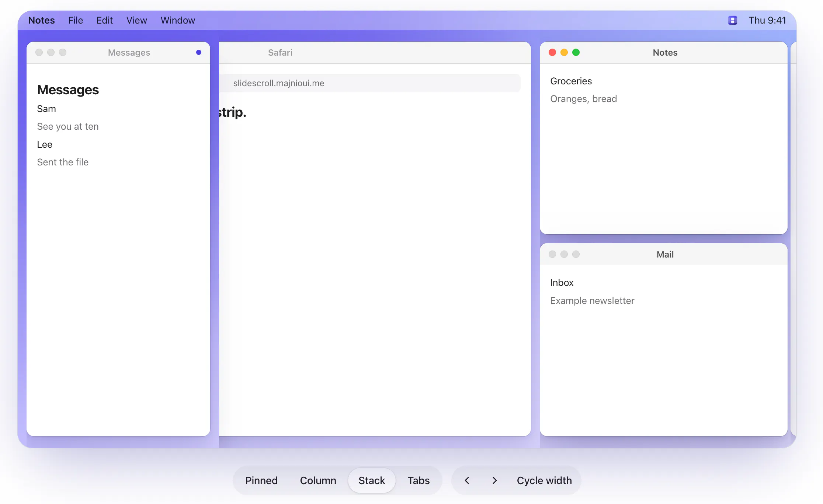Open the Lee conversation in Messages

pos(45,144)
